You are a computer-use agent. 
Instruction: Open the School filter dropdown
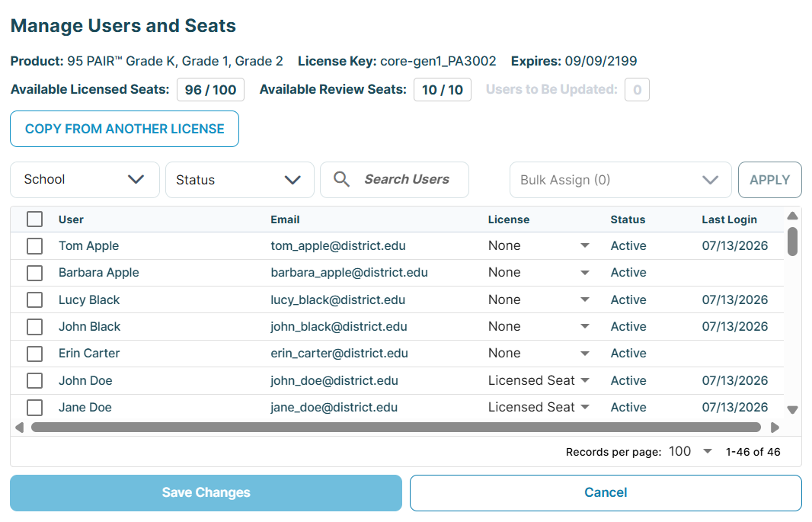pos(85,180)
